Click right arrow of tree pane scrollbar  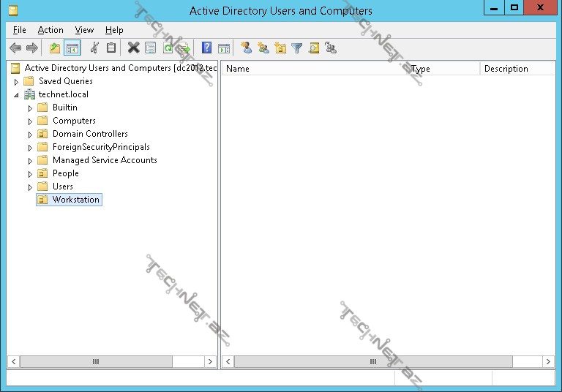coord(211,361)
